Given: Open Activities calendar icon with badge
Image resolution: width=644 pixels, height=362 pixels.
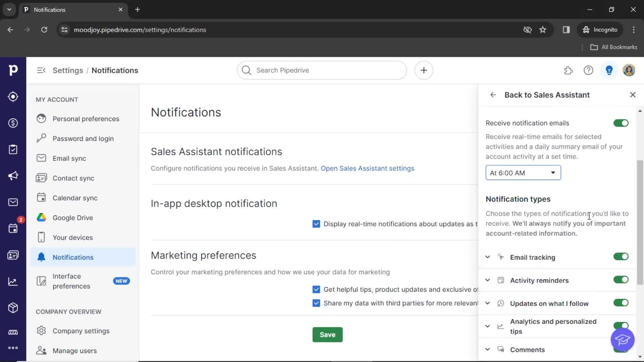Looking at the screenshot, I should tap(13, 229).
